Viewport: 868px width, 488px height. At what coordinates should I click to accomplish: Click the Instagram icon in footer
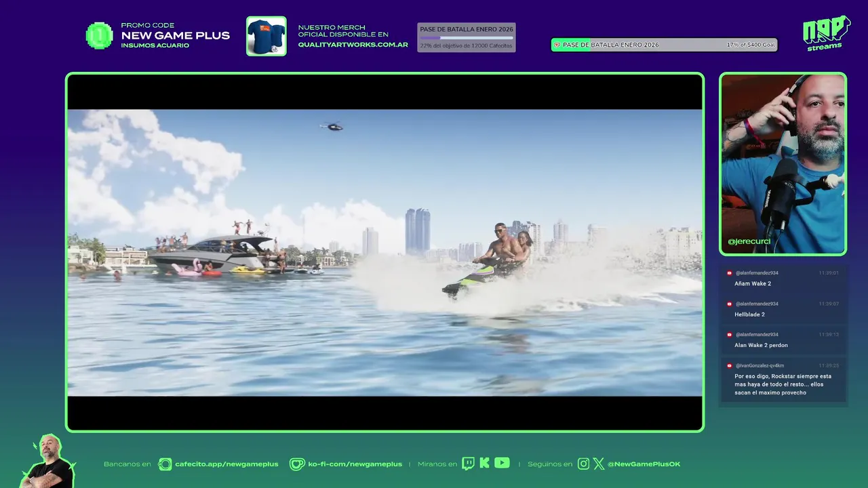(583, 464)
